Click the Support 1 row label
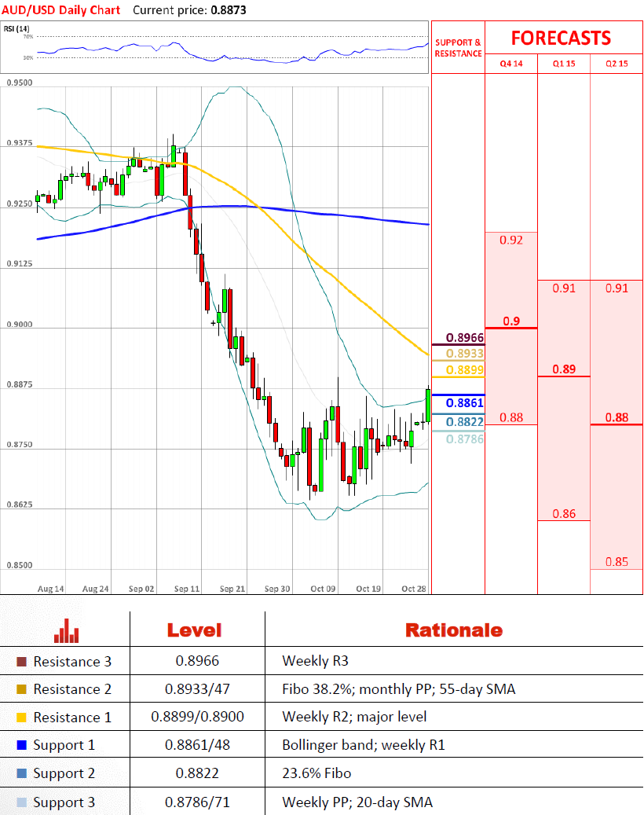Screen dimensions: 644x815 click(64, 745)
